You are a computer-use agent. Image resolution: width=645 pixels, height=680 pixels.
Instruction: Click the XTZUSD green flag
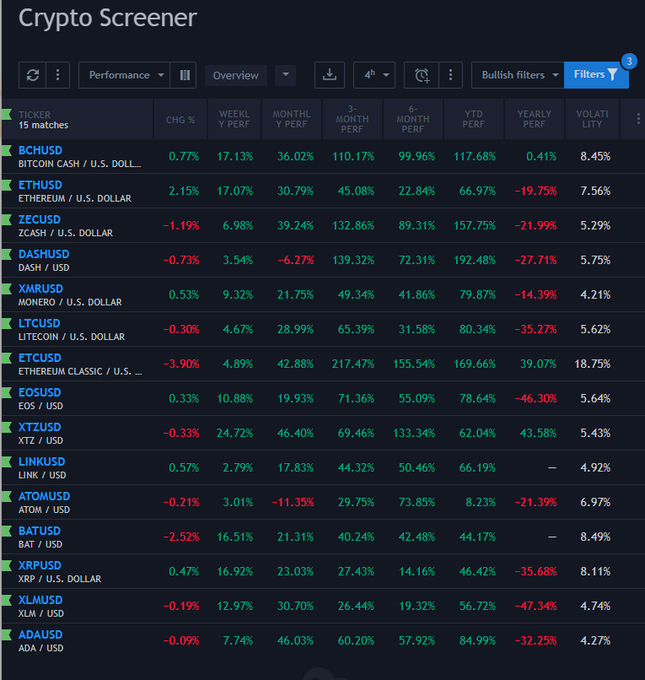click(x=7, y=427)
